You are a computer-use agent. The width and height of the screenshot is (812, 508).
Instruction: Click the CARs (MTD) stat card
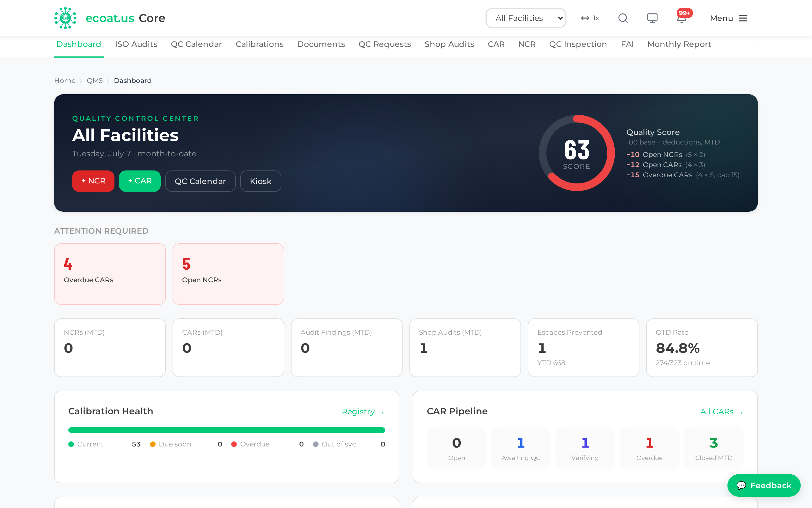(228, 348)
